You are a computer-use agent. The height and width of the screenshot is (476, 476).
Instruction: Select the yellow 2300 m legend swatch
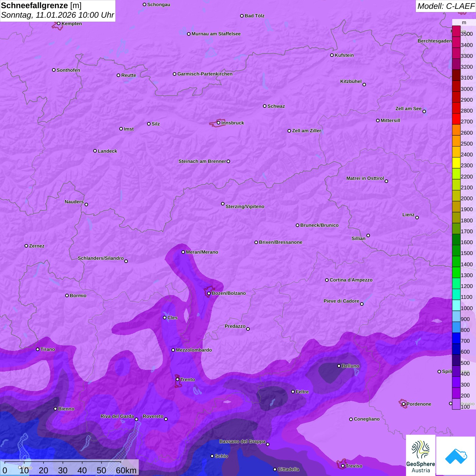[456, 163]
